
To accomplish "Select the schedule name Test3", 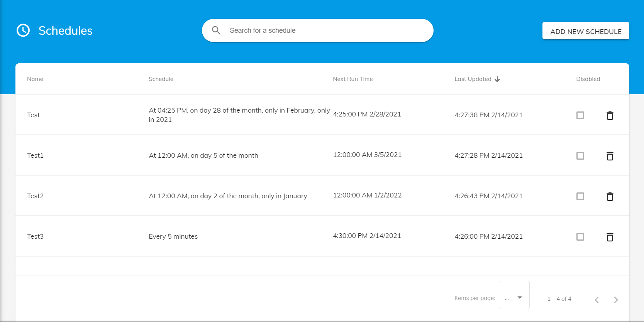I will point(35,236).
